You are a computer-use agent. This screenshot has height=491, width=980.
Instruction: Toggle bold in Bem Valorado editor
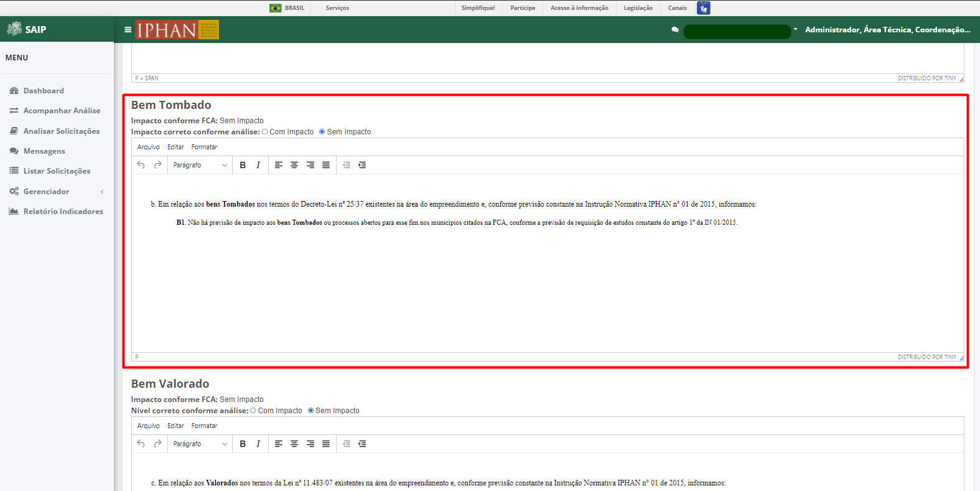tap(243, 444)
